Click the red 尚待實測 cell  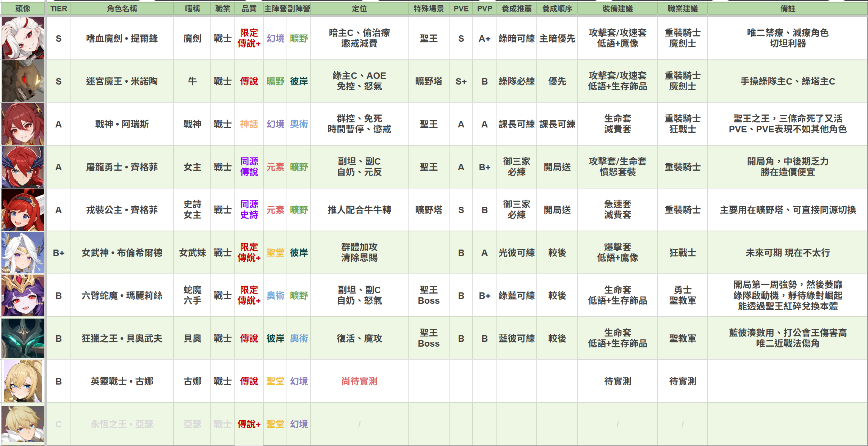(x=359, y=381)
